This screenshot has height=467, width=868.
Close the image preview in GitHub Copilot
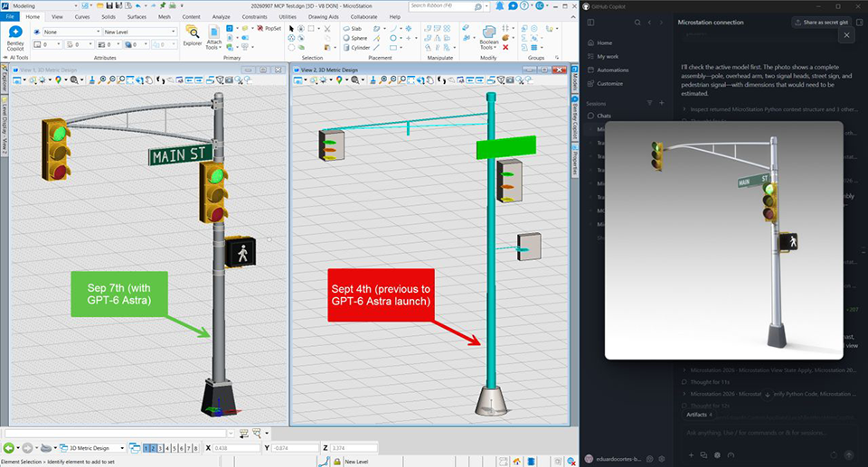click(846, 35)
